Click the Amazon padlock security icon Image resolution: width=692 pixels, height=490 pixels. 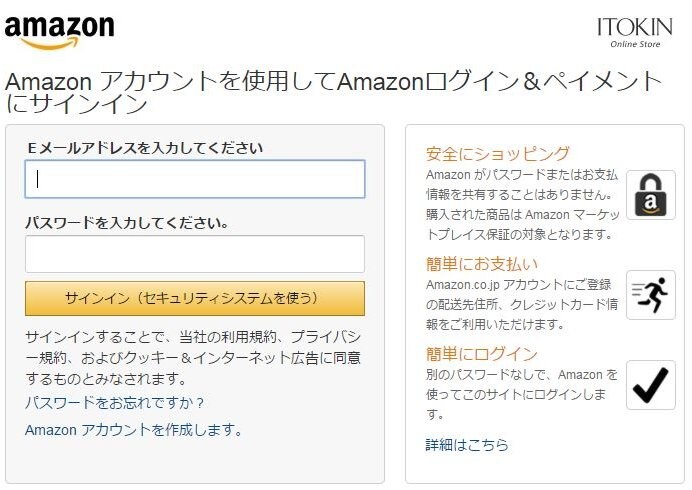[651, 195]
